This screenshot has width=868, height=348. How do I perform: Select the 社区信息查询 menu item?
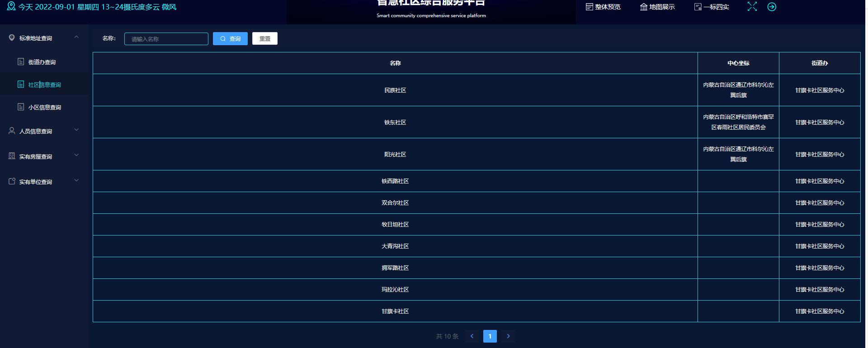pos(44,85)
